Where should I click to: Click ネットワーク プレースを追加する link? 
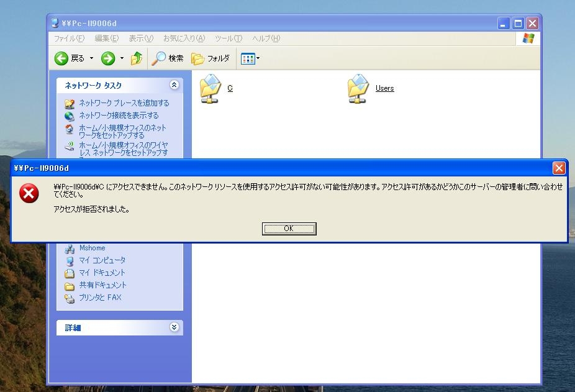click(x=124, y=103)
